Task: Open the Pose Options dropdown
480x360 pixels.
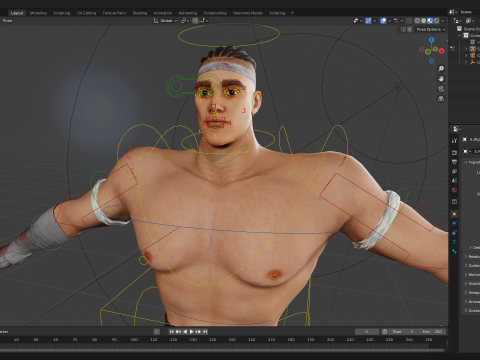Action: coord(430,29)
